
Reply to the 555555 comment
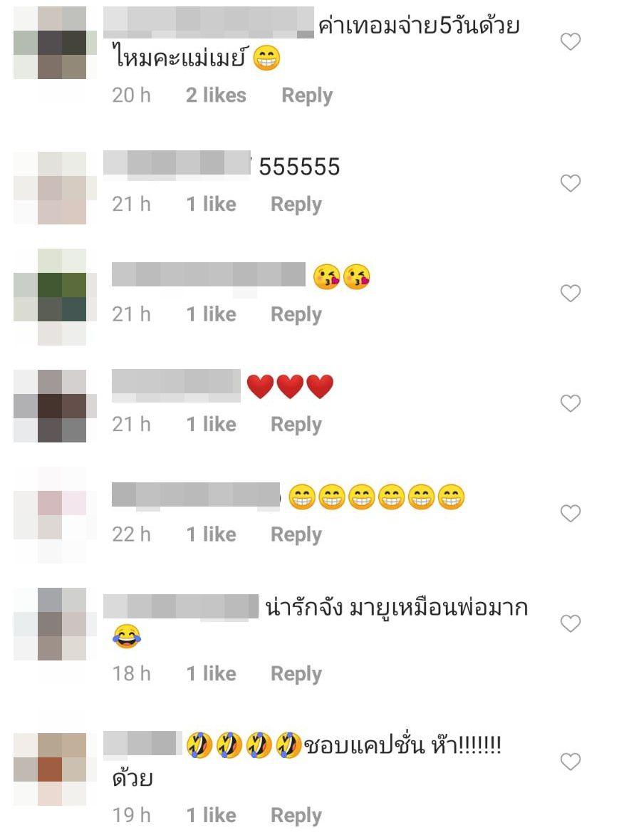(296, 204)
